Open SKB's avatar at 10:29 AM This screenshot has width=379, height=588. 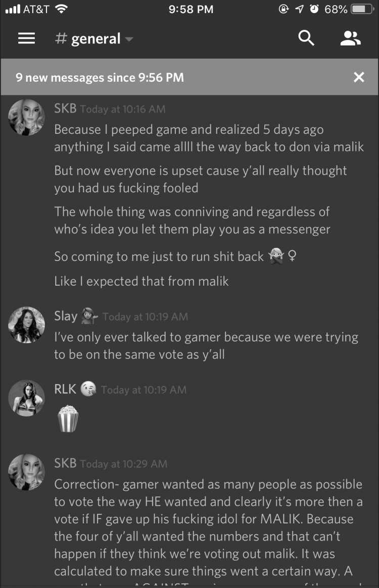pos(26,472)
